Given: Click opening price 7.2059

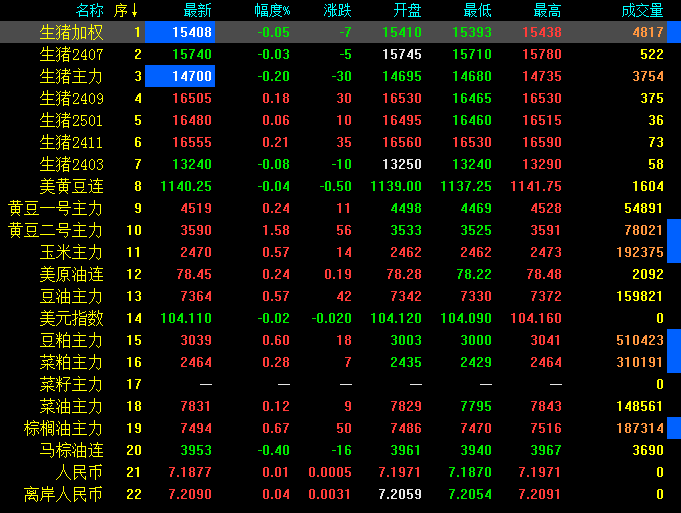Looking at the screenshot, I should tap(400, 494).
